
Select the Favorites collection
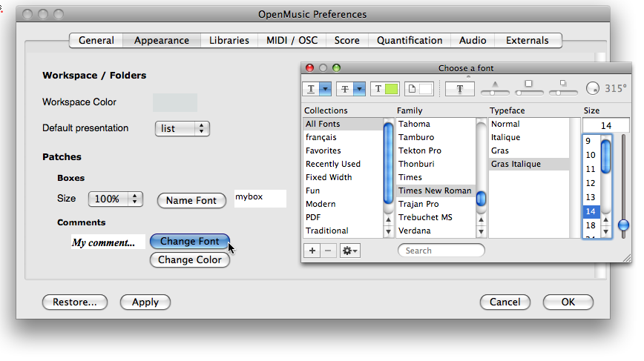[344, 150]
